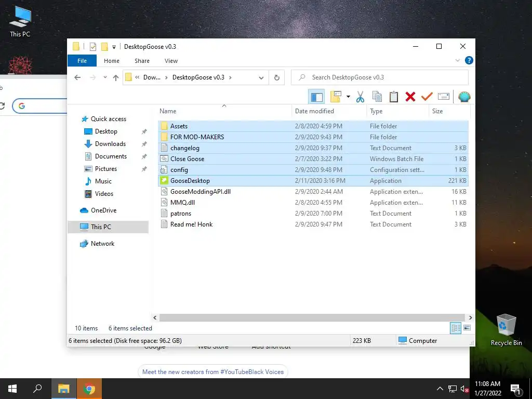Viewport: 532px width, 399px height.
Task: Refresh the DesktopGoose v0.3 folder
Action: click(x=277, y=78)
